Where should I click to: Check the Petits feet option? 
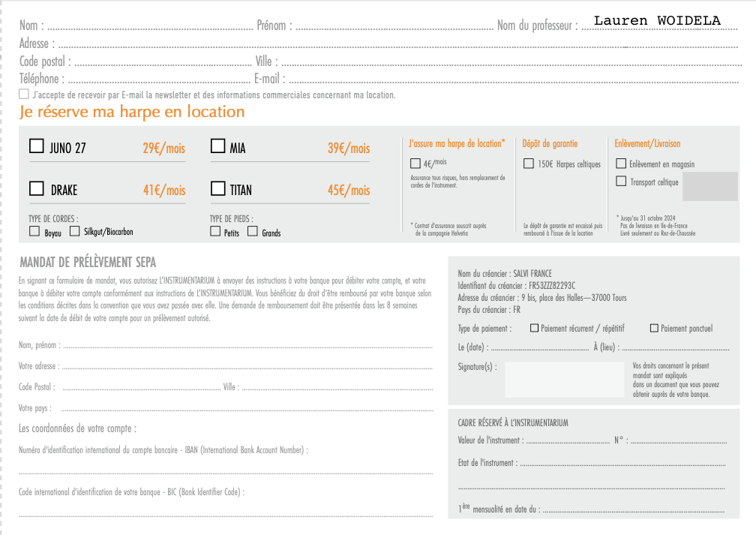point(215,232)
